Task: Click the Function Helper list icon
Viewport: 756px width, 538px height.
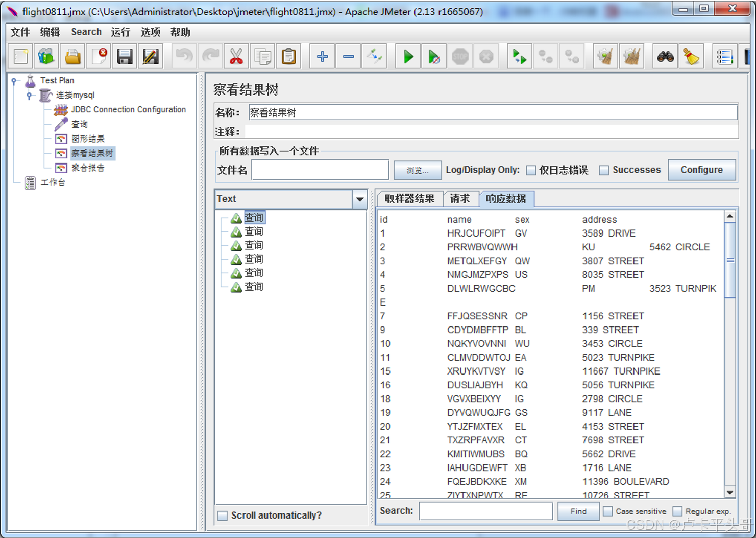Action: click(724, 56)
